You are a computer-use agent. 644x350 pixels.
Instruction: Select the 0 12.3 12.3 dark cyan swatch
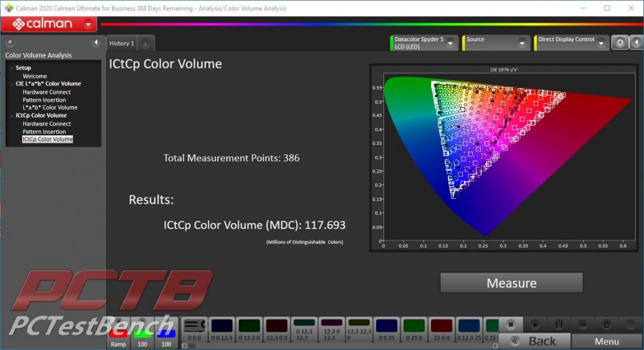tap(304, 330)
